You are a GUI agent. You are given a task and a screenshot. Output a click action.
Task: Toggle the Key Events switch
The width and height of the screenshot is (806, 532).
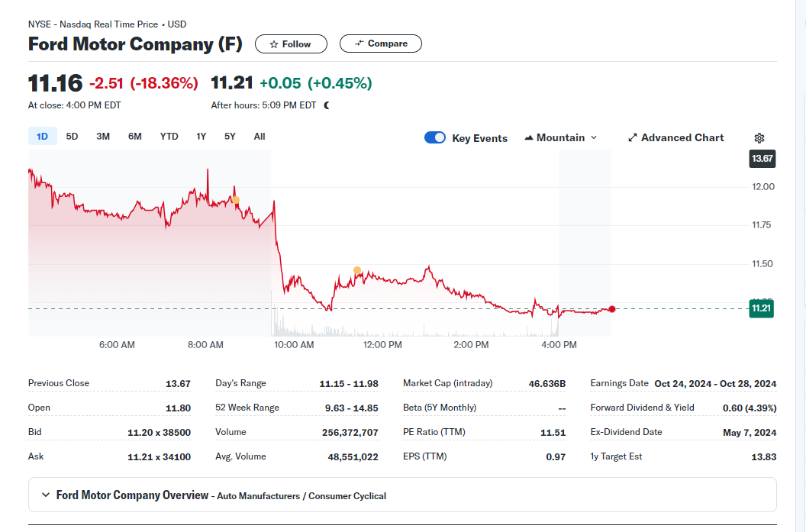(x=435, y=138)
